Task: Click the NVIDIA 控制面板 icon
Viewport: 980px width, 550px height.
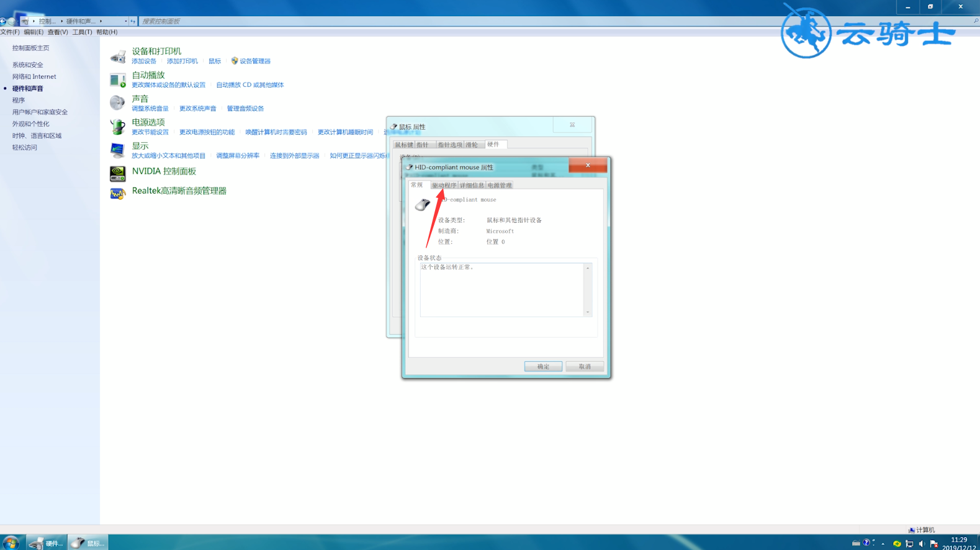Action: tap(117, 173)
